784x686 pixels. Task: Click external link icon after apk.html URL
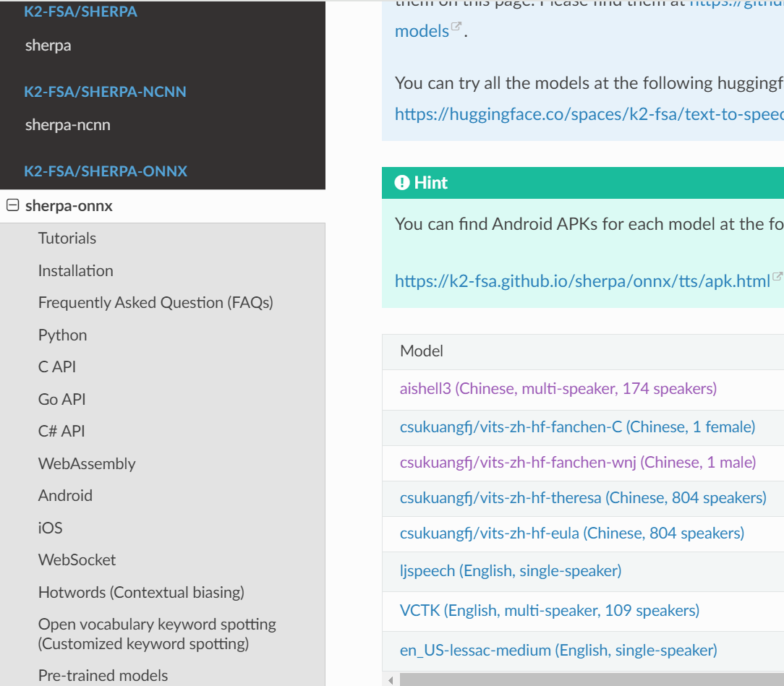point(777,277)
